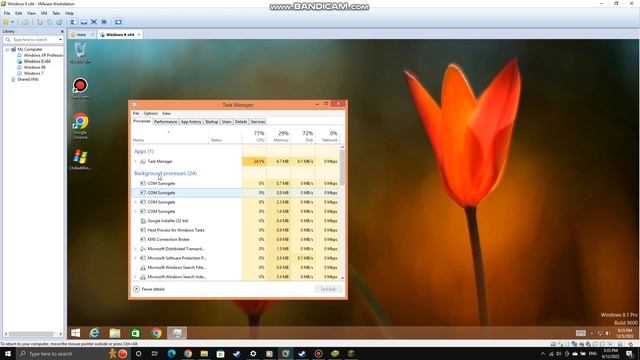This screenshot has height=360, width=640.
Task: Close the Library panel
Action: point(62,31)
